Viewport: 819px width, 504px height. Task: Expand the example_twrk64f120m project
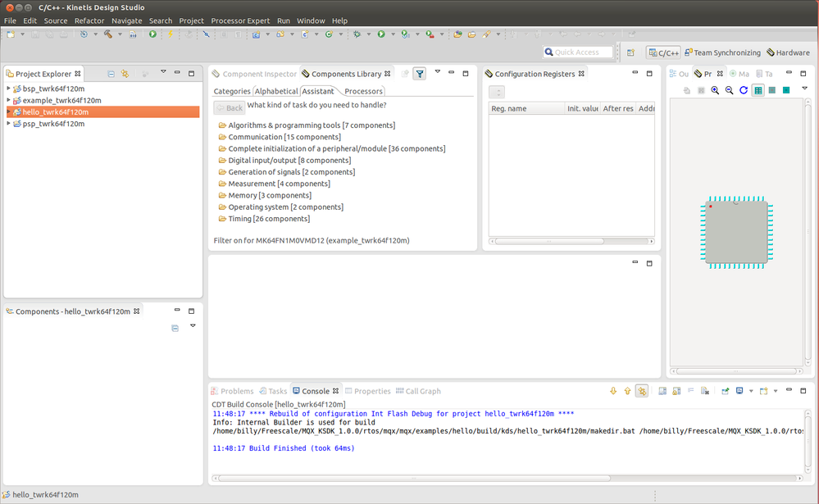click(x=8, y=100)
